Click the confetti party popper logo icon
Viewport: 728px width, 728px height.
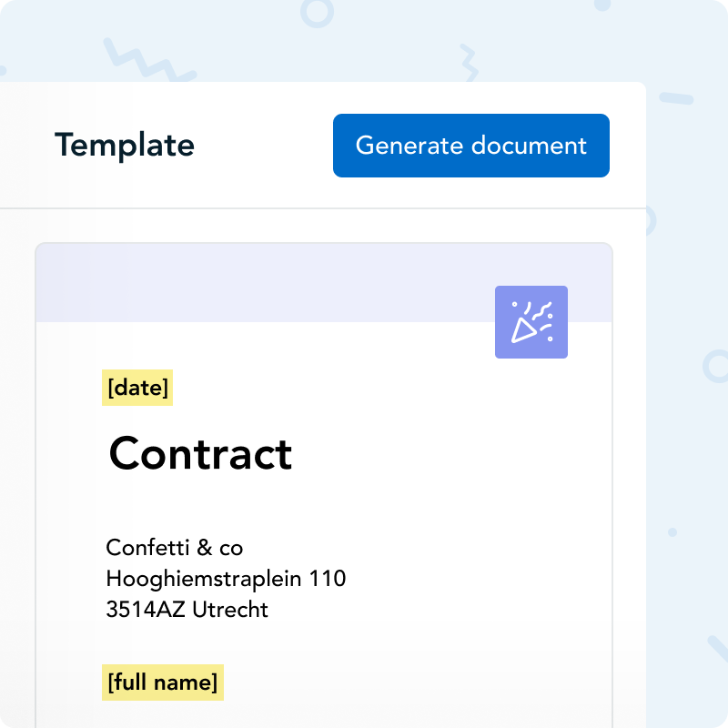[x=531, y=322]
